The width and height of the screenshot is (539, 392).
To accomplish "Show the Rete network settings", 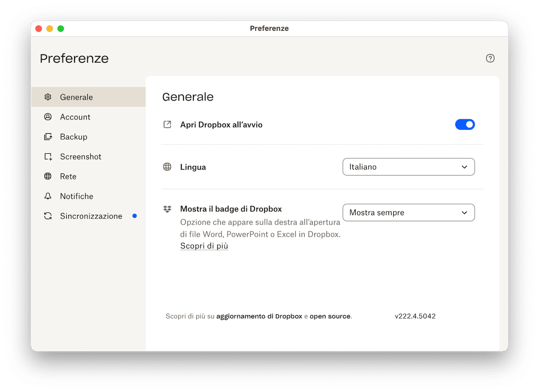I will 88,176.
